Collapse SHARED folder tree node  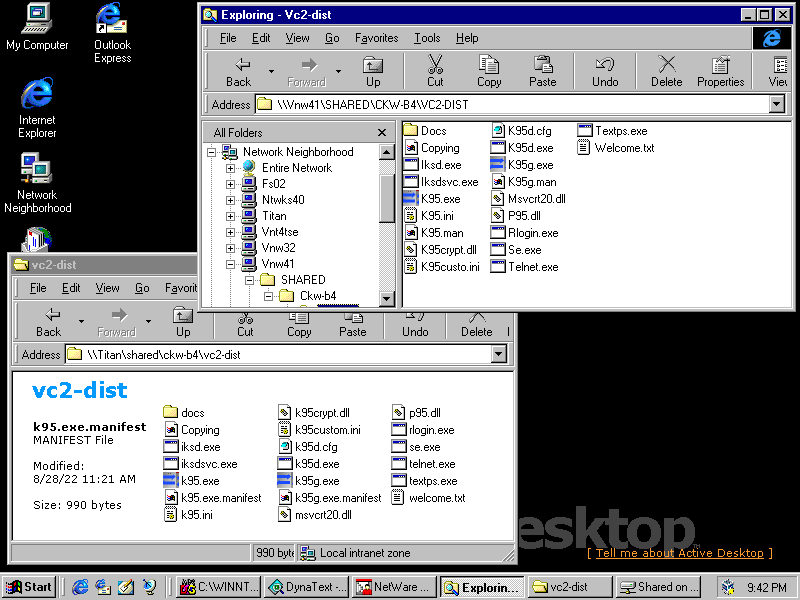pyautogui.click(x=249, y=280)
